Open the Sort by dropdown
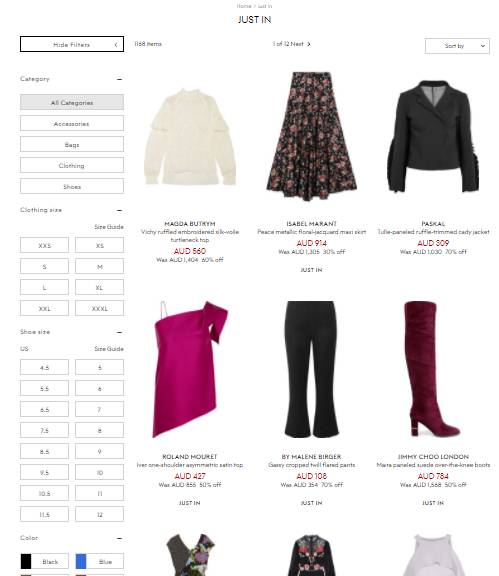The image size is (499, 576). click(457, 46)
